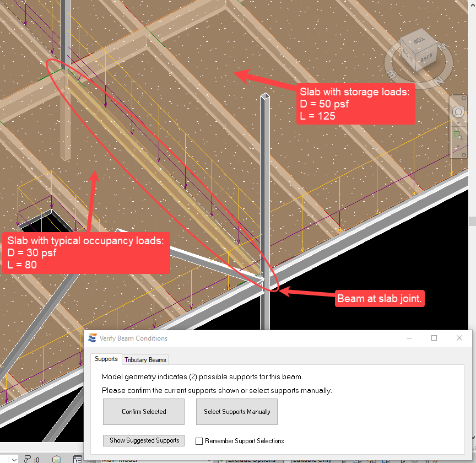Open the Steering Wheel navigation tool
This screenshot has height=463, width=476.
[x=458, y=112]
